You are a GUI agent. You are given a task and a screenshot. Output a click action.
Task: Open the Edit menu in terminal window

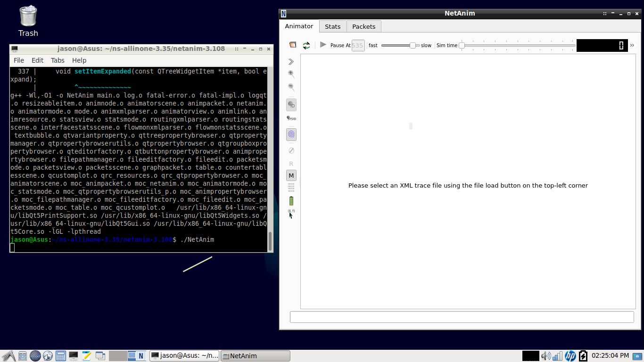click(x=37, y=60)
